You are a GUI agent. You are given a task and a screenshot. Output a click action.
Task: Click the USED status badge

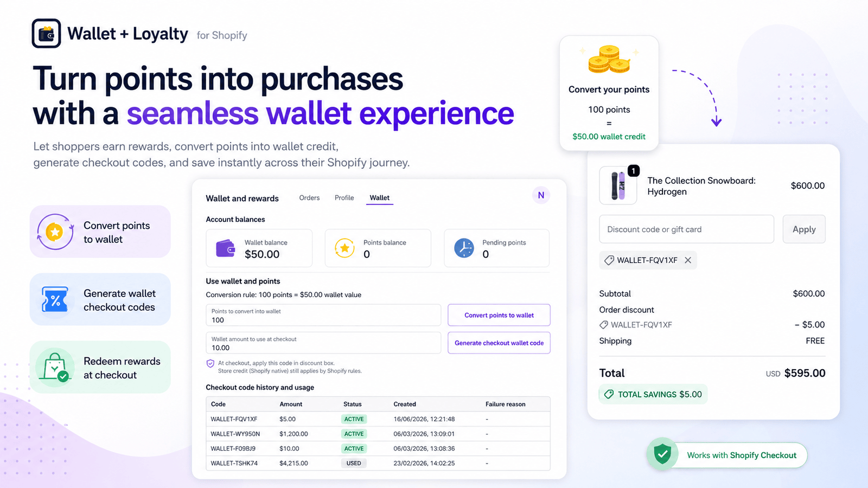354,463
